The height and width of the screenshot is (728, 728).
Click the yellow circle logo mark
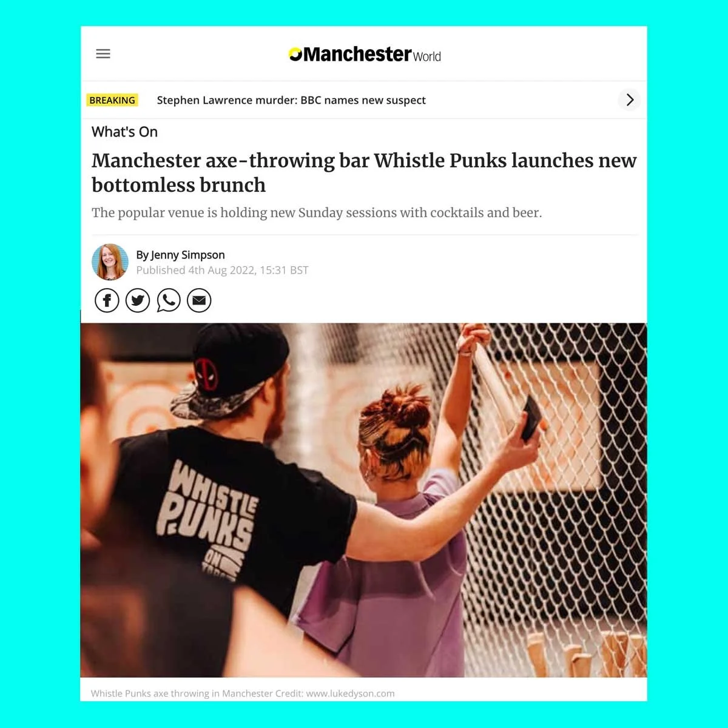[x=295, y=55]
